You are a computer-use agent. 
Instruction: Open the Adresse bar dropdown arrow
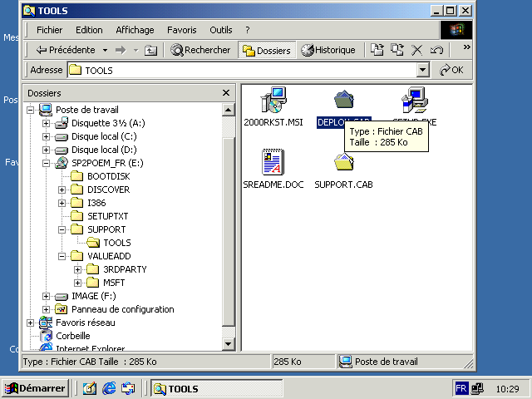[x=423, y=71]
